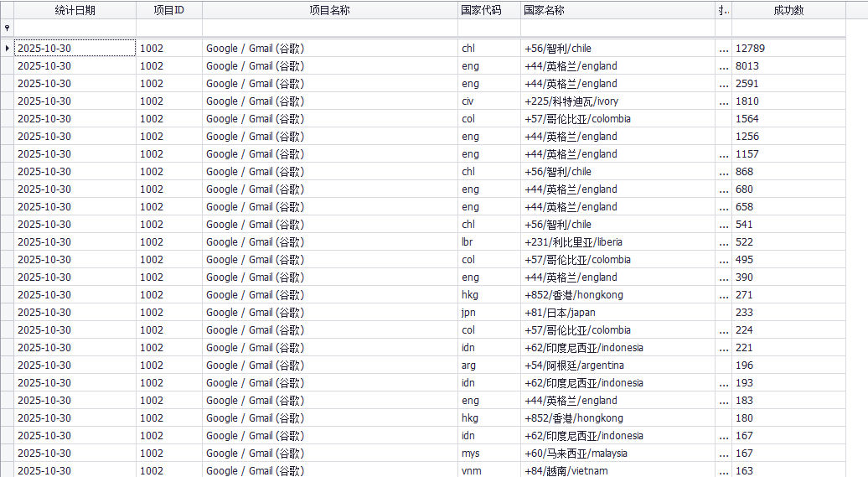Screen dimensions: 868x477
Task: Select the success count cell 495
Action: click(788, 260)
